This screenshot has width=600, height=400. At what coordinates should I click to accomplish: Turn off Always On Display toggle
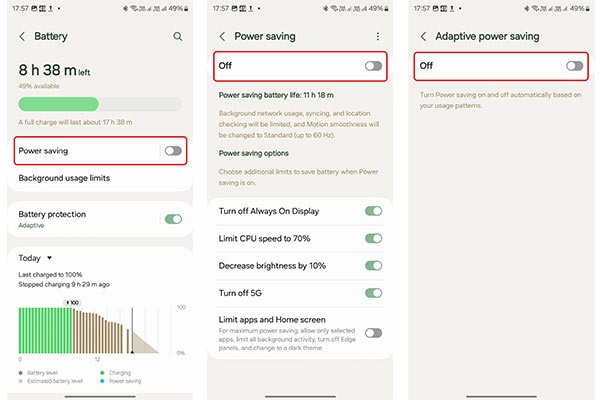point(373,211)
